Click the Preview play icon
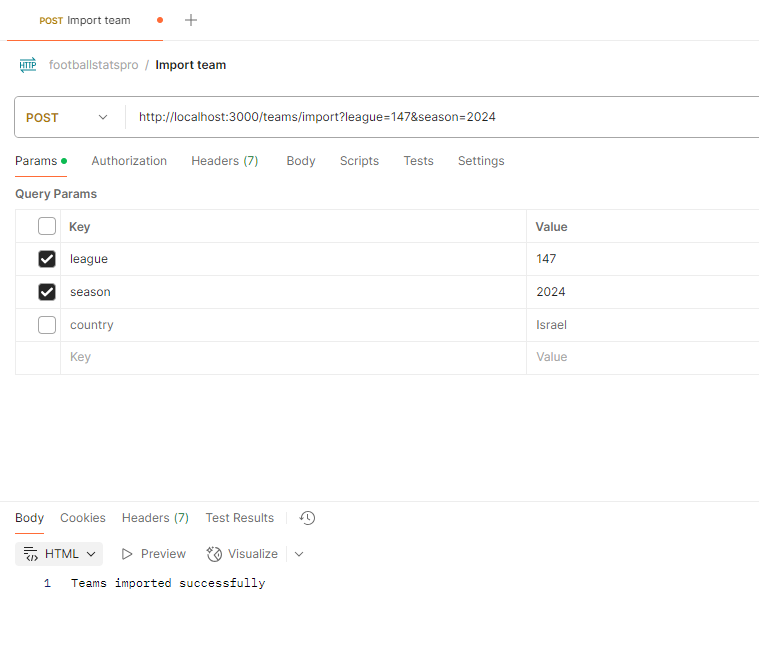759x672 pixels. [x=127, y=554]
